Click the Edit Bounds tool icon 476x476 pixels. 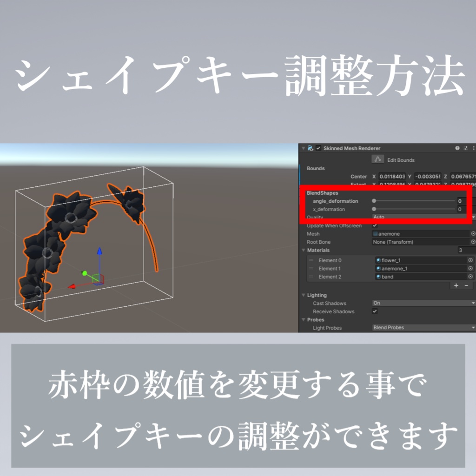point(378,159)
